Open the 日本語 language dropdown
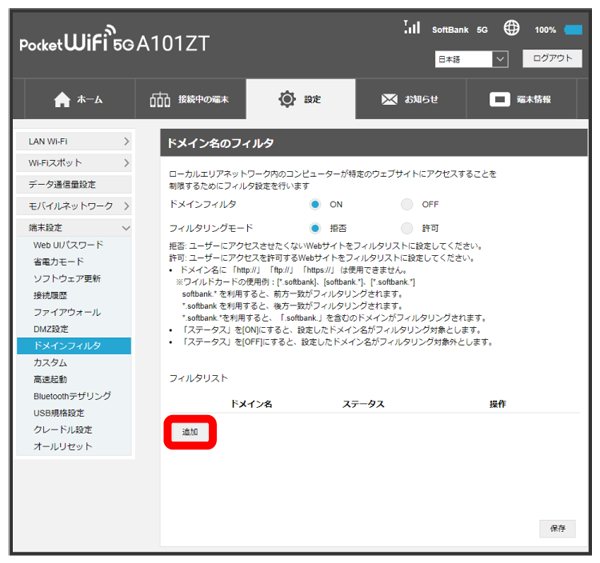The image size is (600, 563). [472, 60]
